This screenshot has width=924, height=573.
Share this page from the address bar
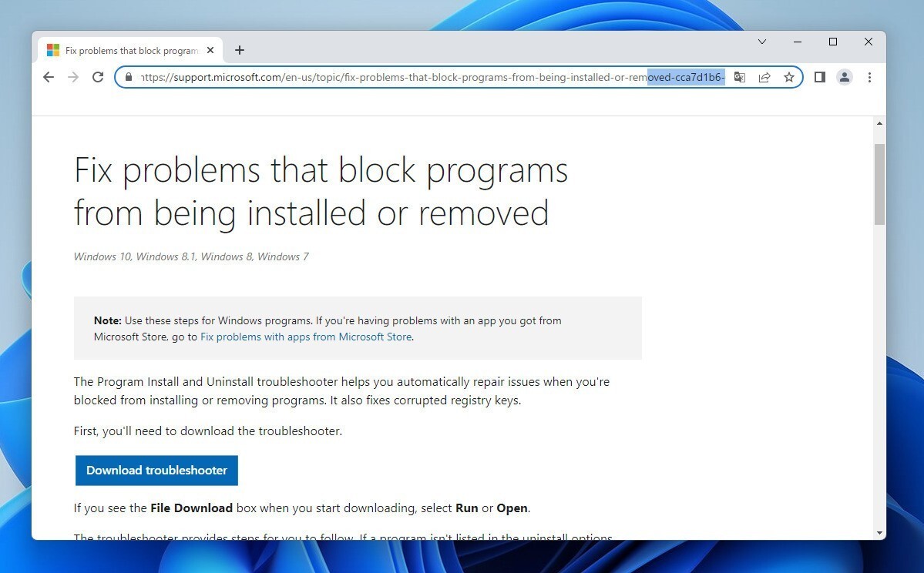(x=764, y=77)
